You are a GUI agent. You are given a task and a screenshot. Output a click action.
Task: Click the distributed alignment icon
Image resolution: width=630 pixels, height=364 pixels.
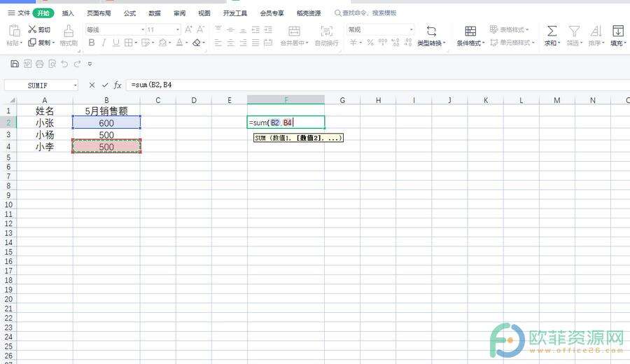pos(268,42)
